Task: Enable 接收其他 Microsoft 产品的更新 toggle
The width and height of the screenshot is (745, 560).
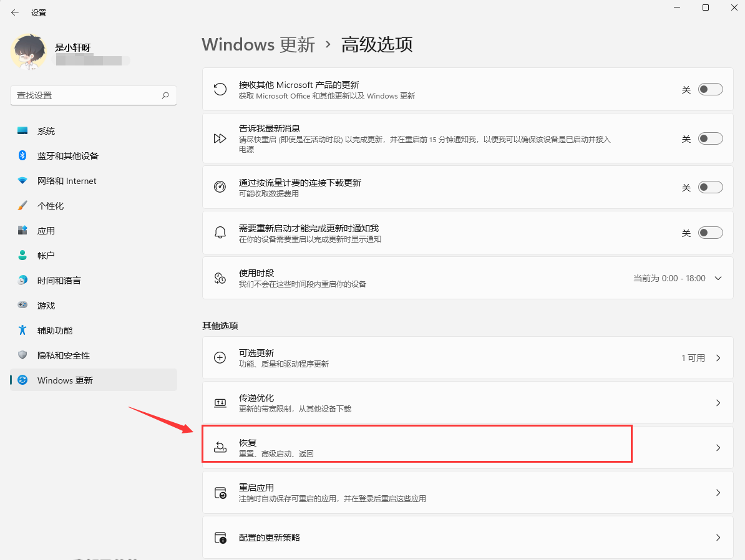Action: tap(710, 90)
